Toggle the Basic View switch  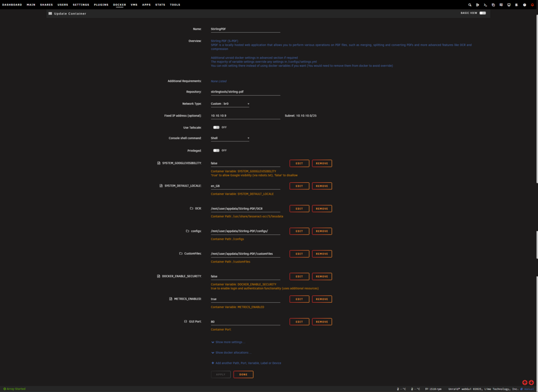[x=483, y=13]
